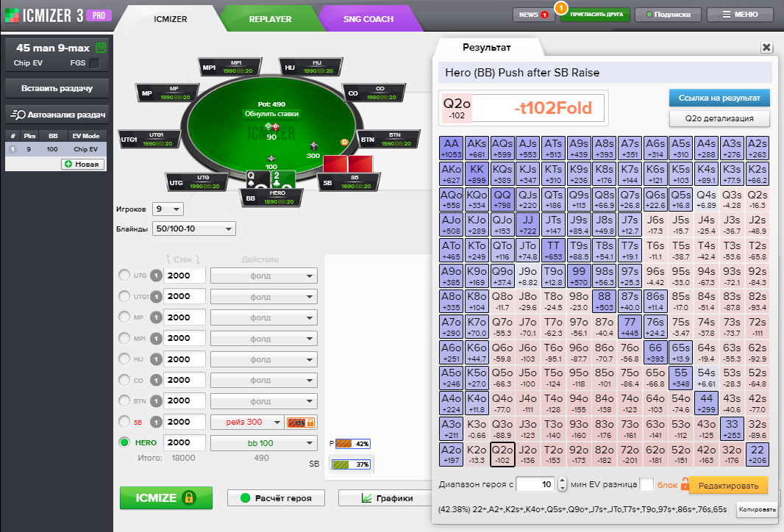Click the orange dealer button D on the table
Viewport: 784px width, 532px height.
[x=344, y=143]
